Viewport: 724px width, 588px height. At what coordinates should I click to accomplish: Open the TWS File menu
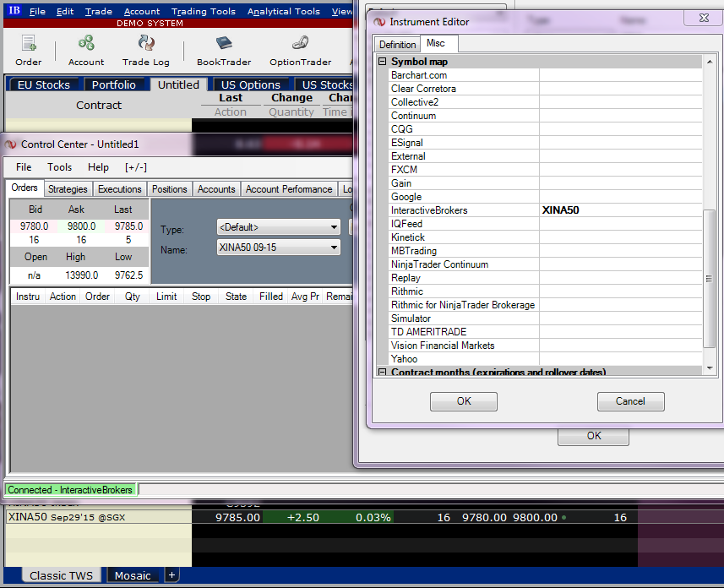[x=37, y=11]
